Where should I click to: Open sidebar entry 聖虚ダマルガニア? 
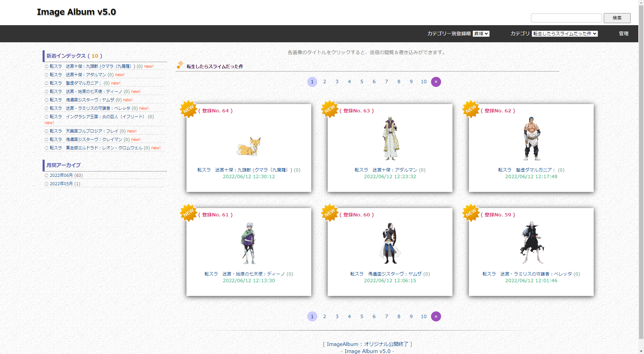click(x=75, y=83)
